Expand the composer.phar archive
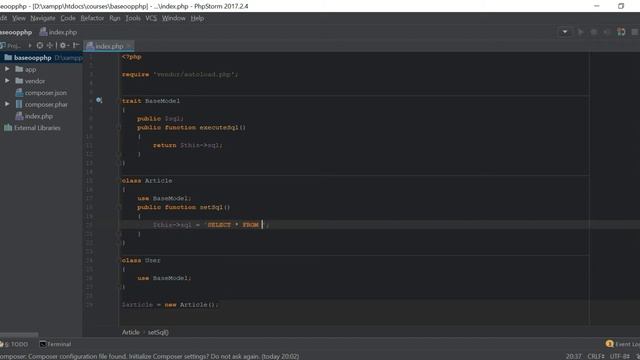This screenshot has width=640, height=360. tap(7, 104)
